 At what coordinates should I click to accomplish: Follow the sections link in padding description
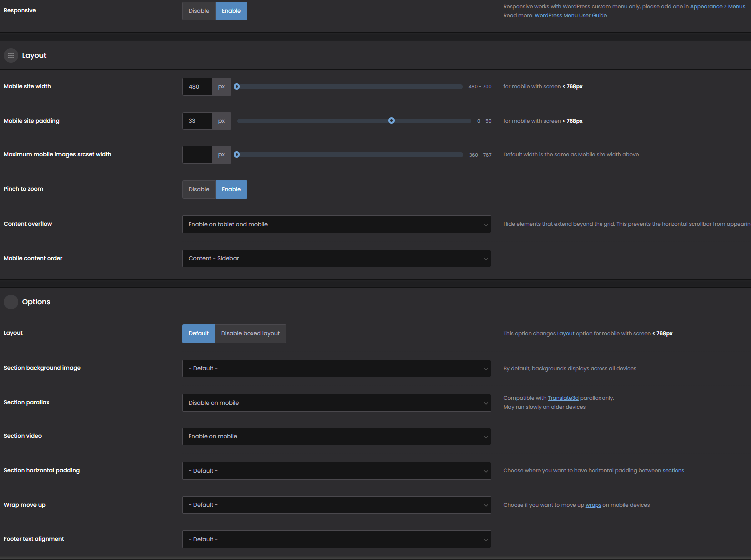tap(673, 470)
